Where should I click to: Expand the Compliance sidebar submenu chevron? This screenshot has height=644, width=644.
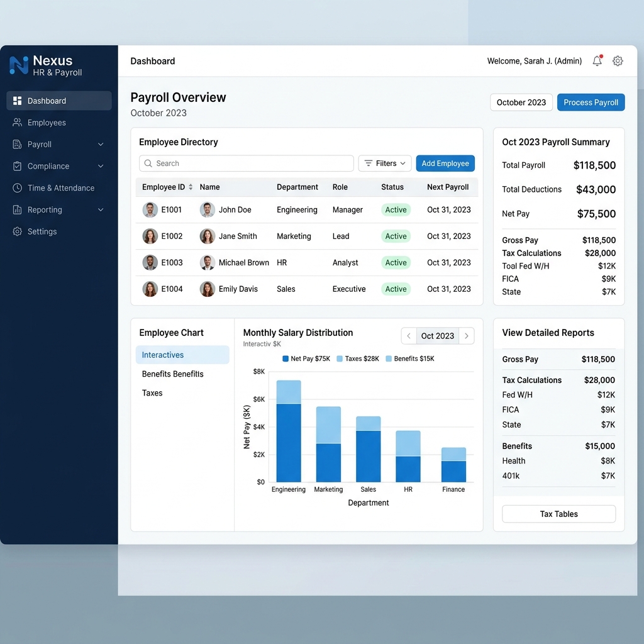pyautogui.click(x=101, y=166)
